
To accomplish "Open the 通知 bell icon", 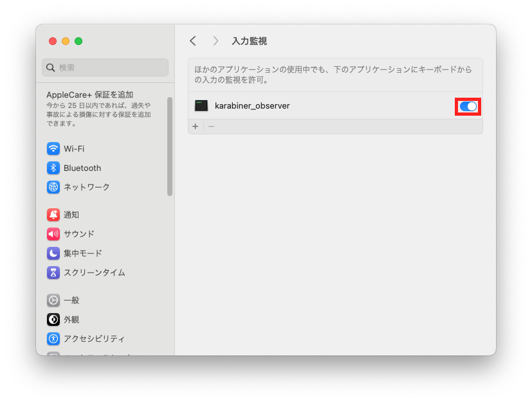I will [x=53, y=215].
